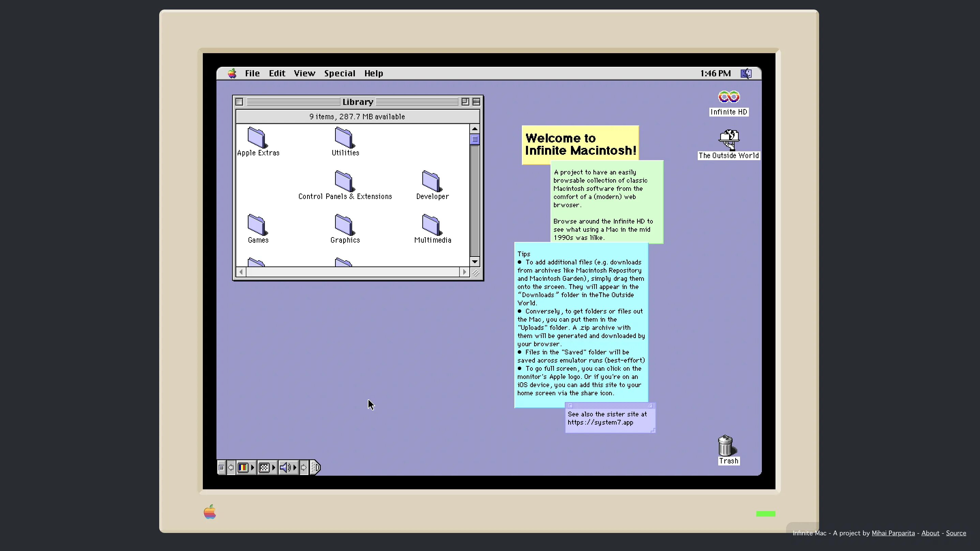Click the pencil icon in the emulator toolbar
This screenshot has width=980, height=551.
pyautogui.click(x=315, y=467)
